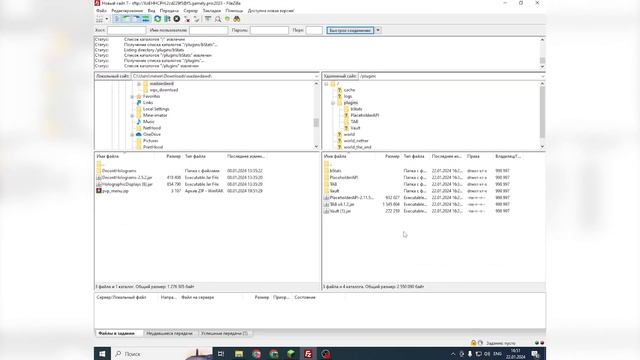Select HolographicDisplays jar in local file list
The image size is (640, 360).
click(127, 184)
